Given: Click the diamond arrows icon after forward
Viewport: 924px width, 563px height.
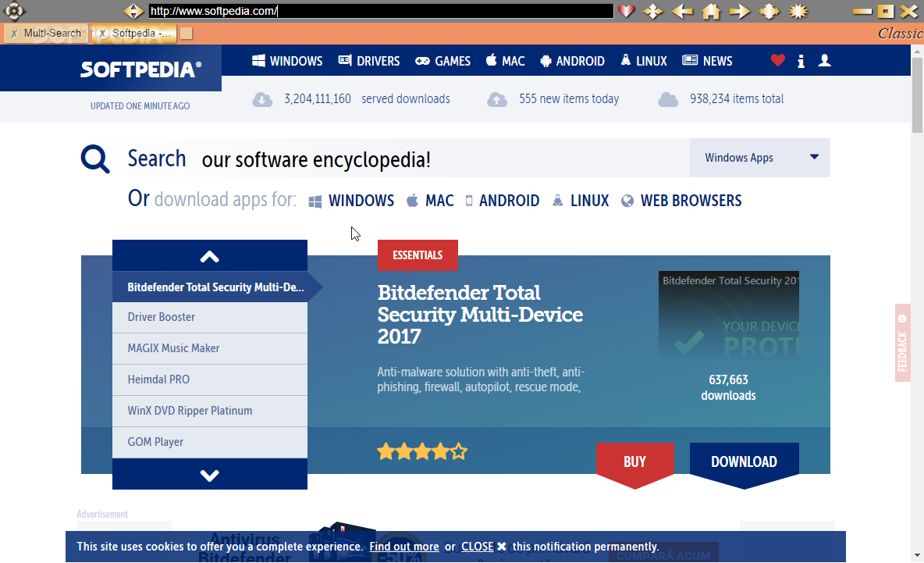Looking at the screenshot, I should coord(769,11).
